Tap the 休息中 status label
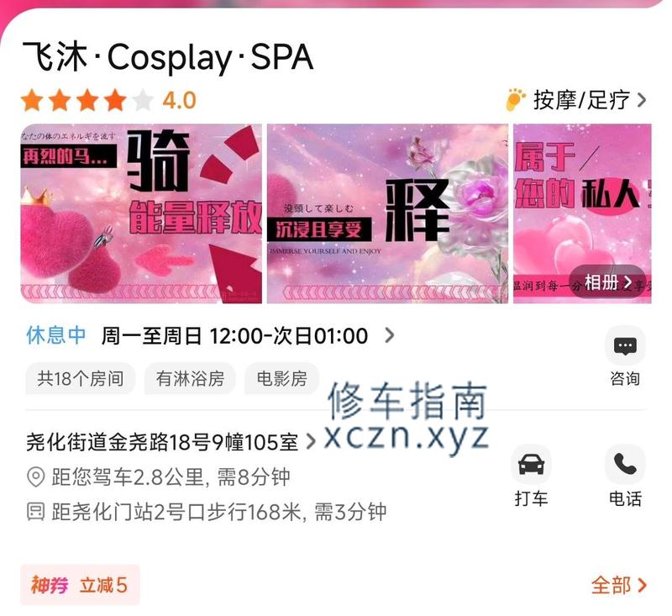 pyautogui.click(x=56, y=335)
